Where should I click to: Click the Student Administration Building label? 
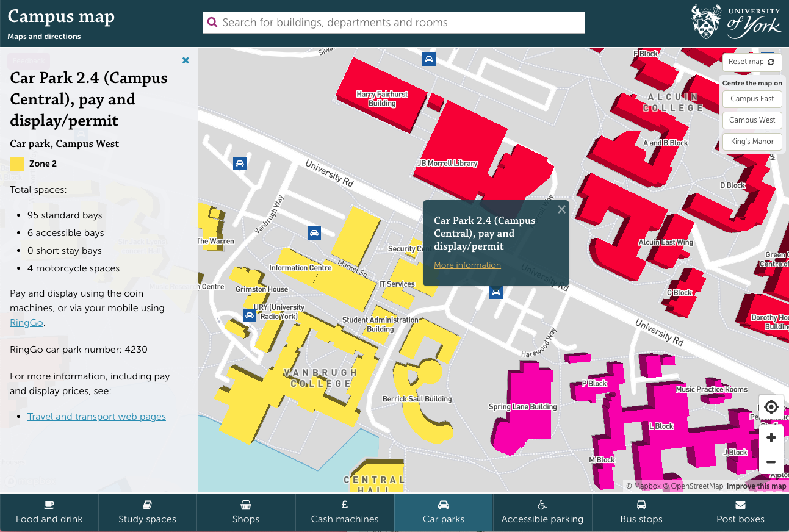pos(380,325)
